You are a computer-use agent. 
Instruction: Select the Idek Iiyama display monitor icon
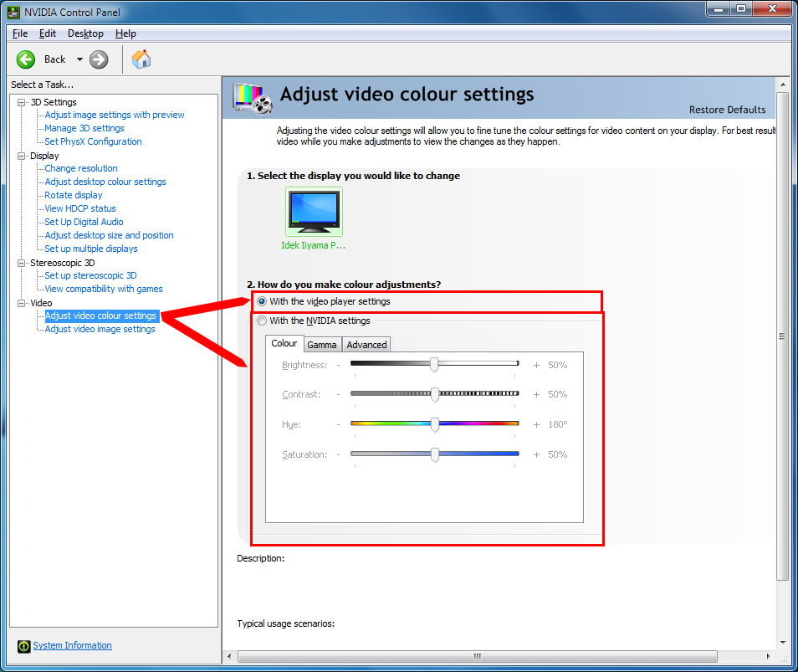(x=314, y=211)
